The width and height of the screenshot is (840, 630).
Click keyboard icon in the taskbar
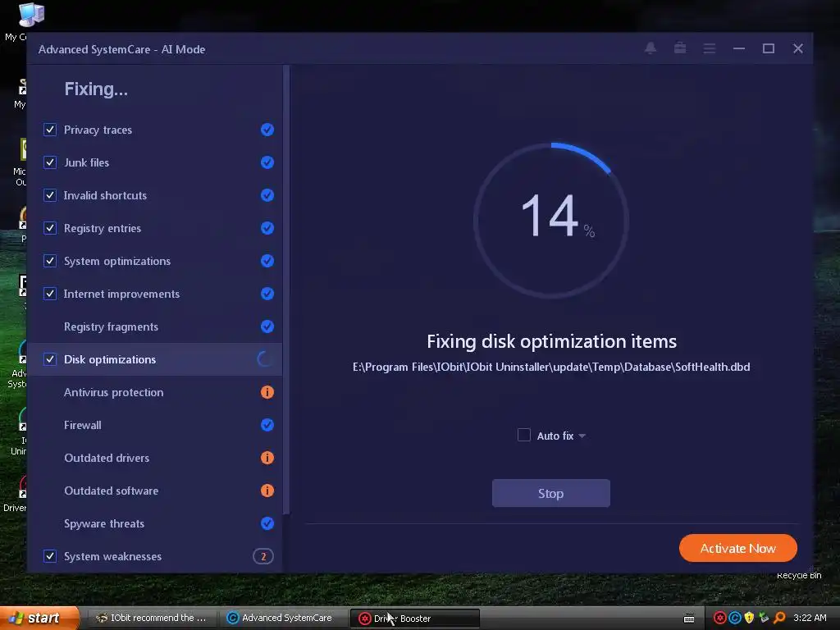pos(689,619)
